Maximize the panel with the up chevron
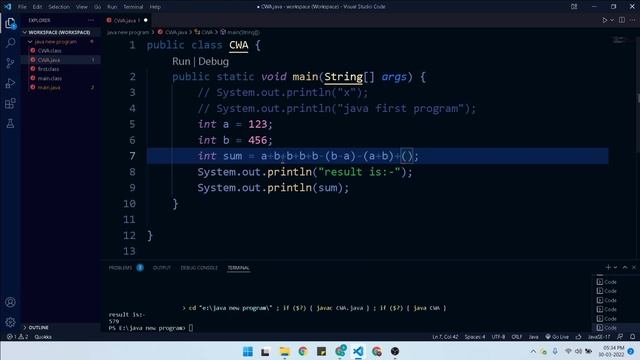 pos(625,267)
